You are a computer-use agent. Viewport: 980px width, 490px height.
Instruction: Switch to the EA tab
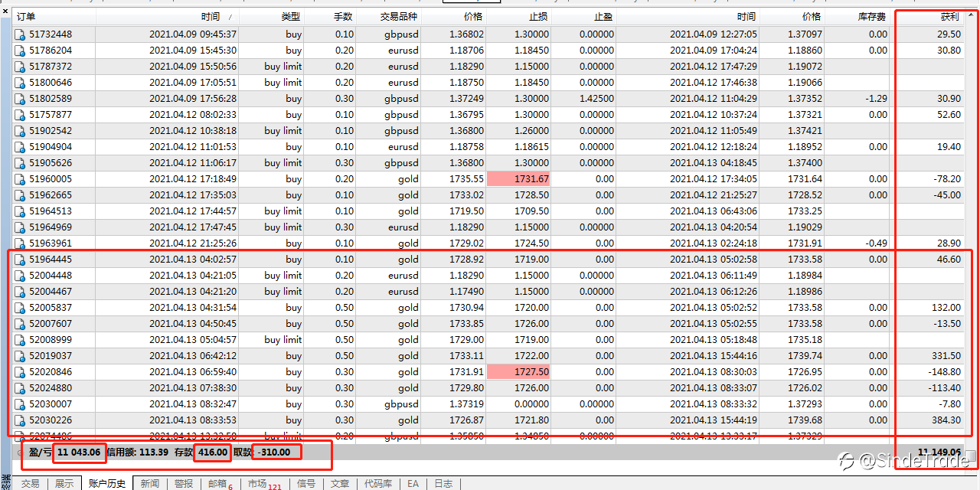point(413,484)
